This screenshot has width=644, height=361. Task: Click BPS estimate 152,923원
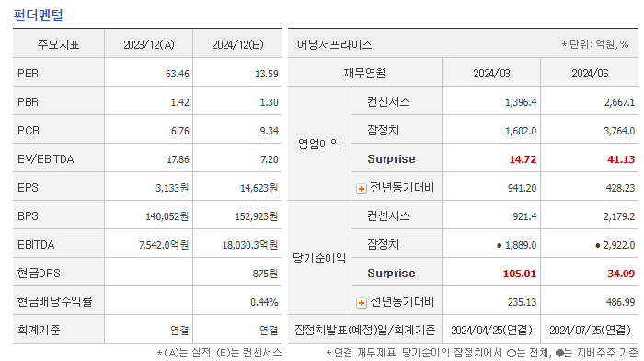257,216
